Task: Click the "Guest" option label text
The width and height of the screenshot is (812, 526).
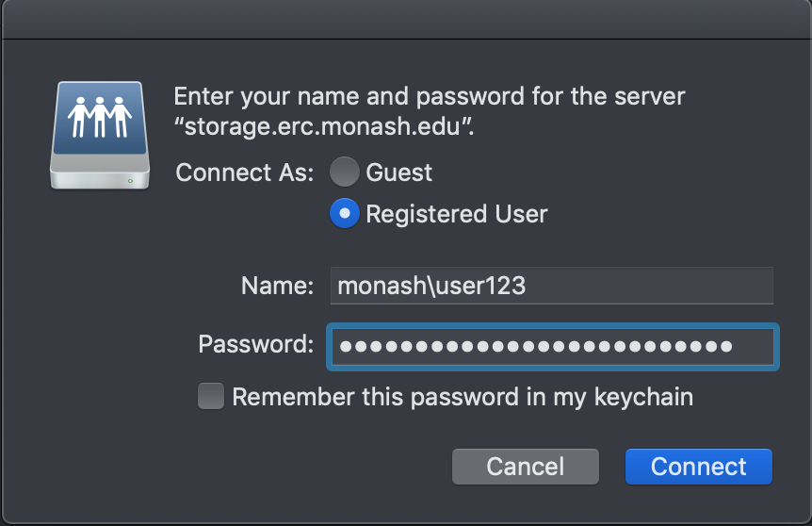Action: point(398,173)
